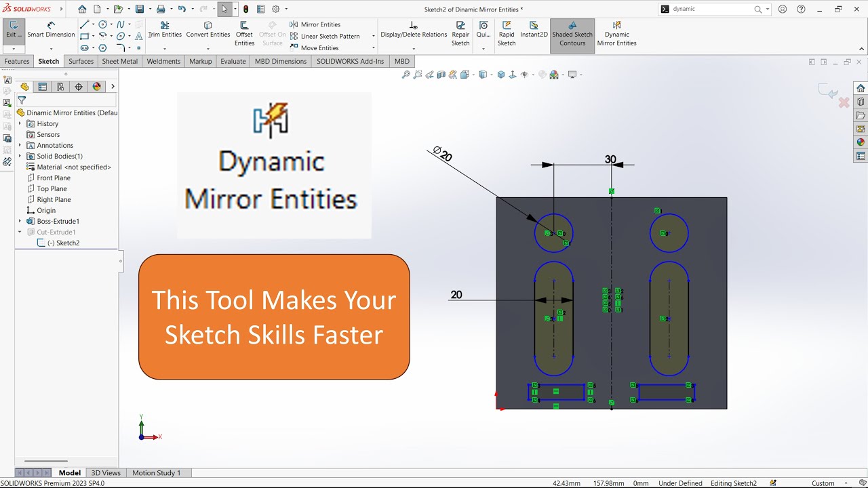Image resolution: width=868 pixels, height=488 pixels.
Task: Click Mirror Entities command
Action: (x=315, y=24)
